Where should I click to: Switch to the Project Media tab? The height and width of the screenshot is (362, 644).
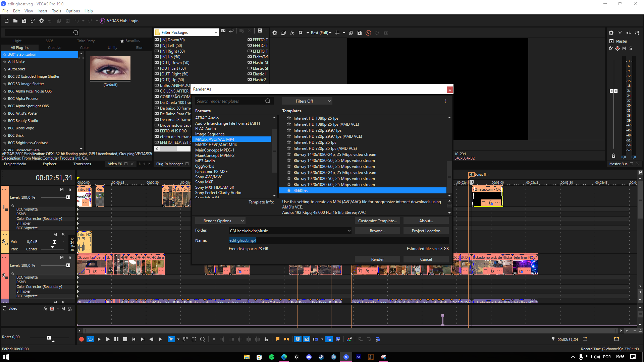point(15,164)
